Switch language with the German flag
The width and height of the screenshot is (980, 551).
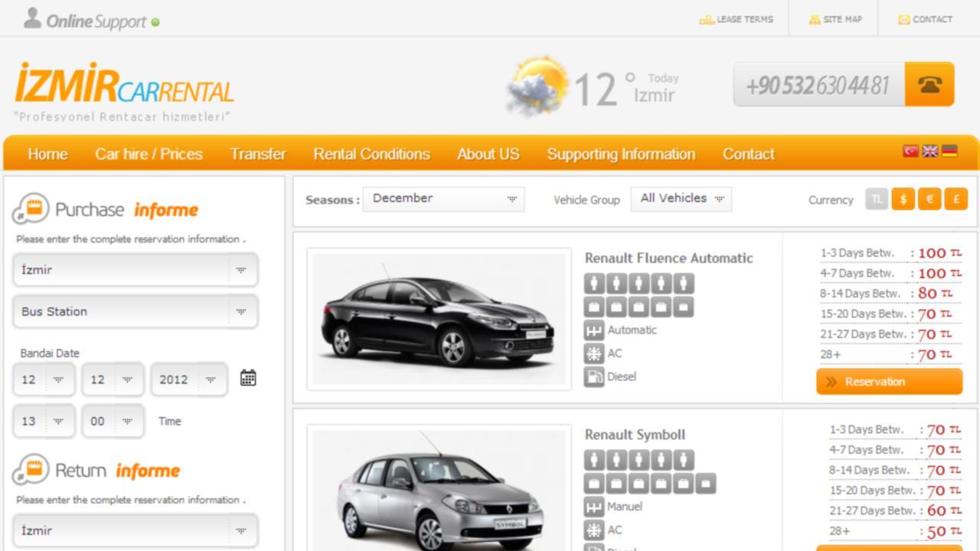tap(949, 151)
